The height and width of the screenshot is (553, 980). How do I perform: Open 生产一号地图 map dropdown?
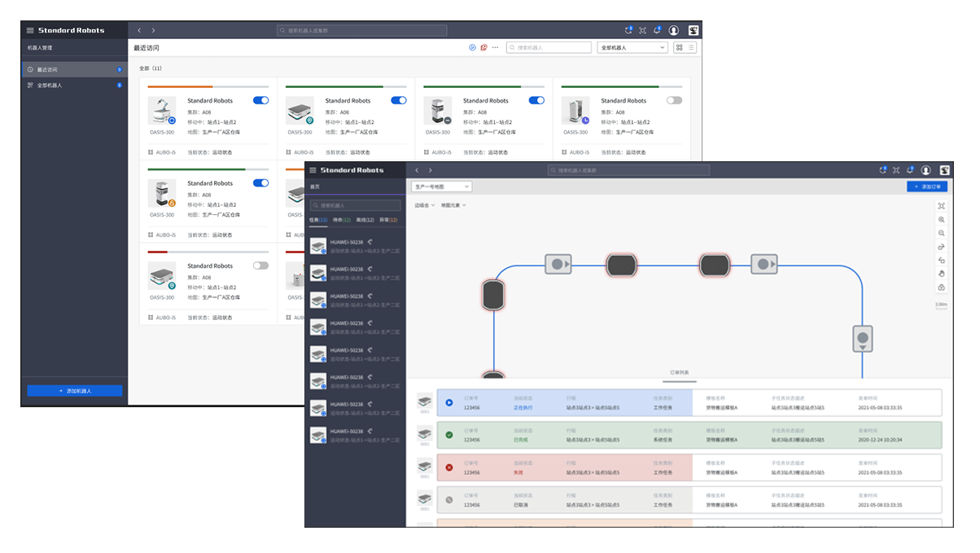(x=441, y=187)
